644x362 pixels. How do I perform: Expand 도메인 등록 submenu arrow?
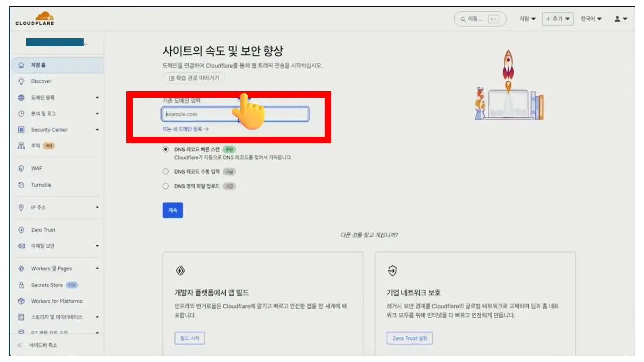coord(97,98)
